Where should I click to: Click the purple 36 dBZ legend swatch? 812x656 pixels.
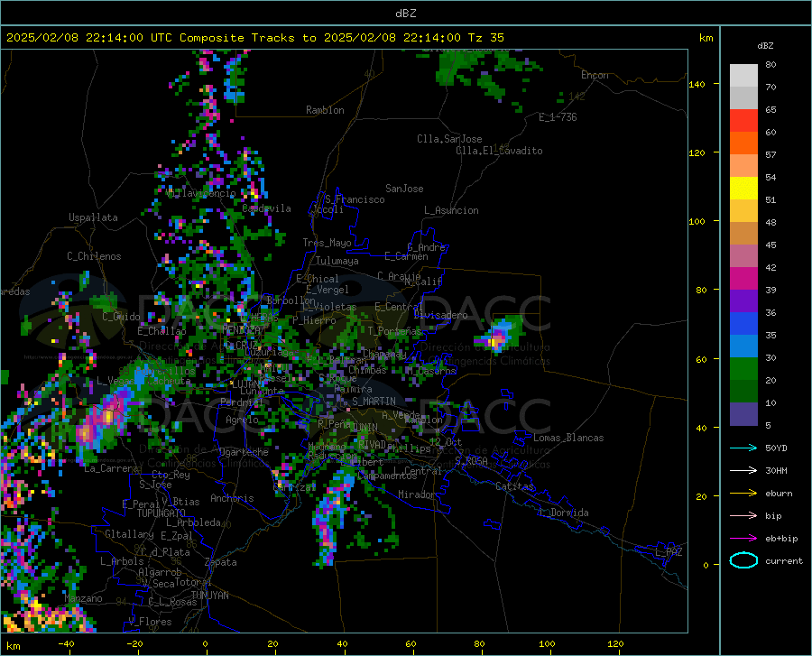tap(743, 301)
